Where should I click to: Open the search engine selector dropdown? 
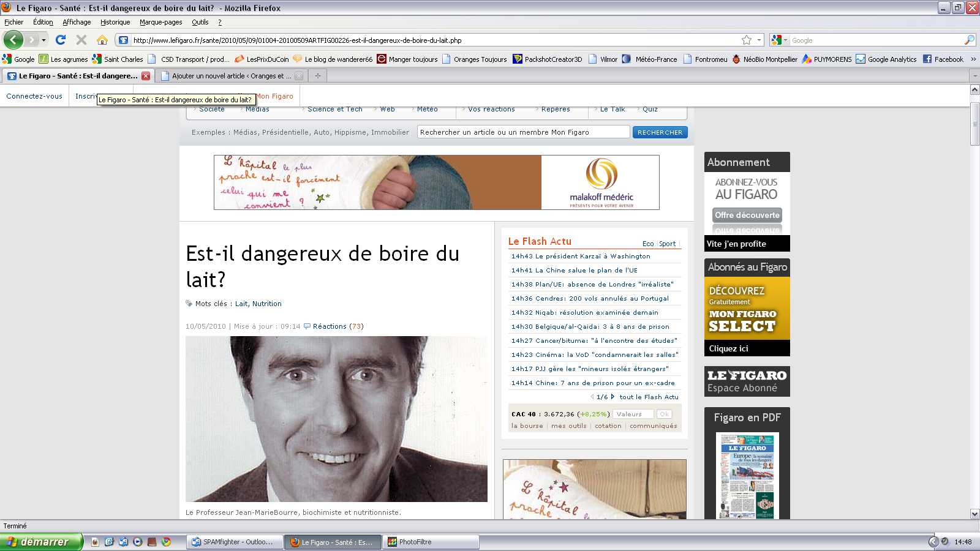[780, 40]
